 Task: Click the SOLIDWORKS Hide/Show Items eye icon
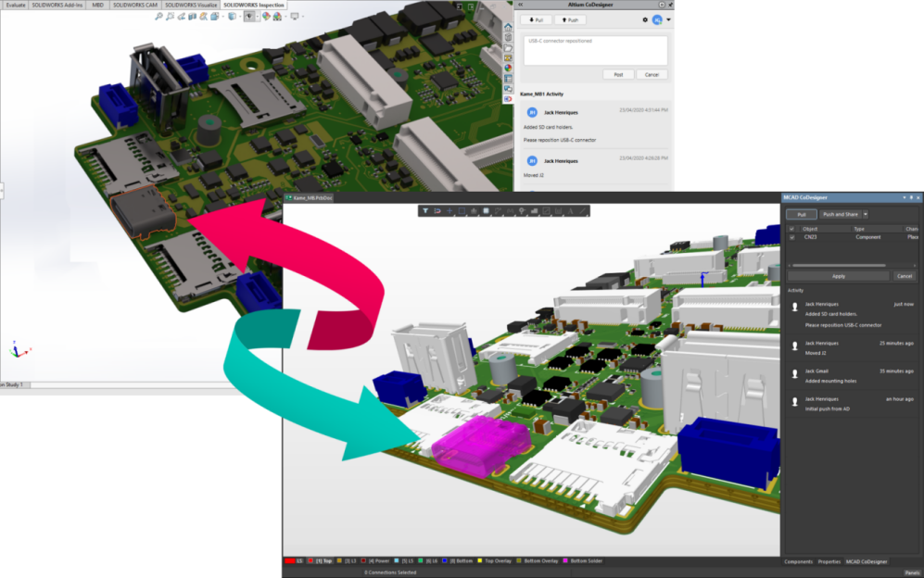tap(248, 17)
